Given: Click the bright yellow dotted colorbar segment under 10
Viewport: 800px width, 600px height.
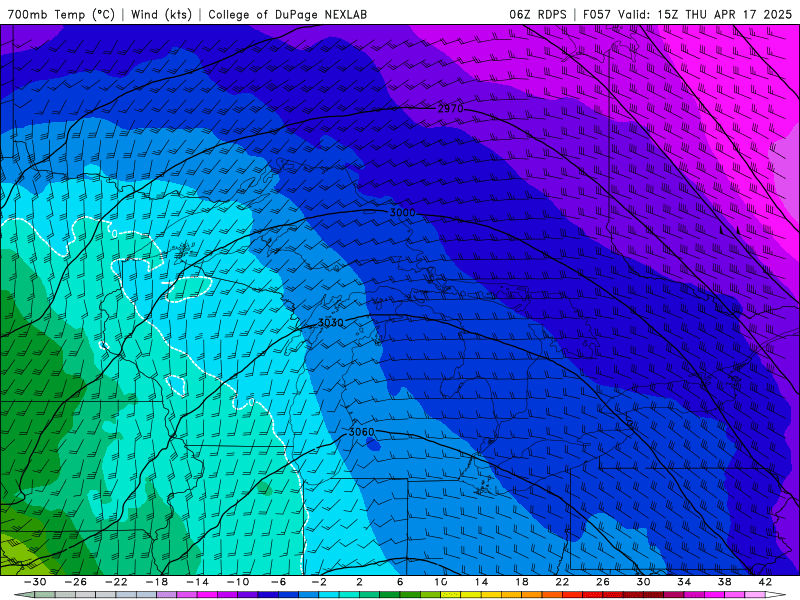Looking at the screenshot, I should point(451,595).
